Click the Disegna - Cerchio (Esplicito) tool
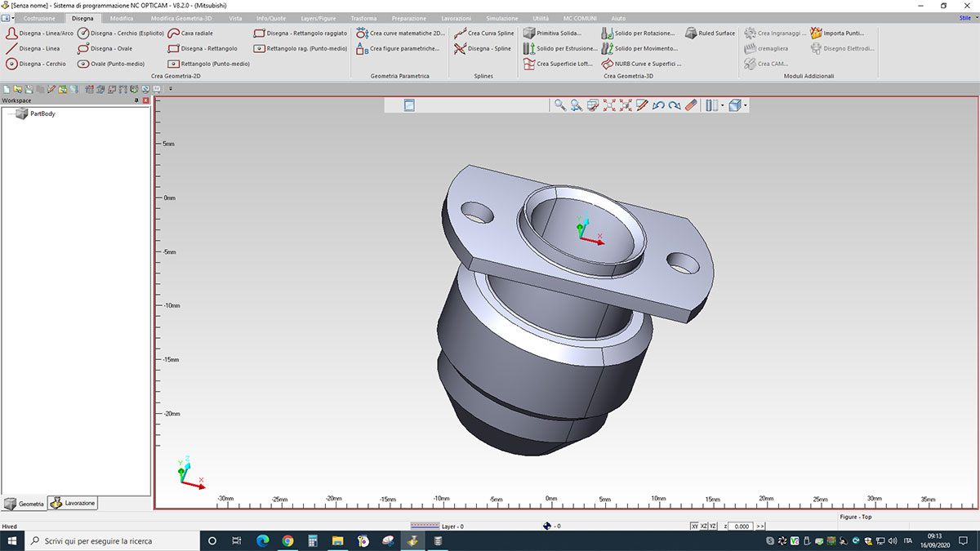 pos(121,33)
